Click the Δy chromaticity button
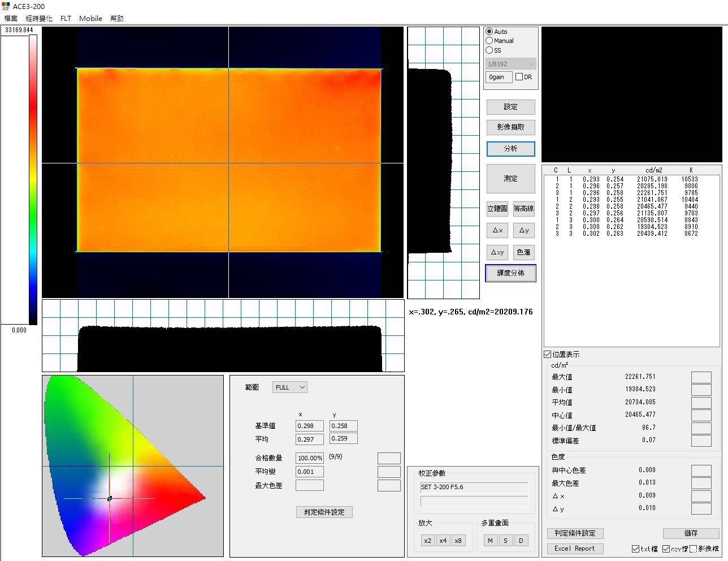728x561 pixels. (x=524, y=230)
